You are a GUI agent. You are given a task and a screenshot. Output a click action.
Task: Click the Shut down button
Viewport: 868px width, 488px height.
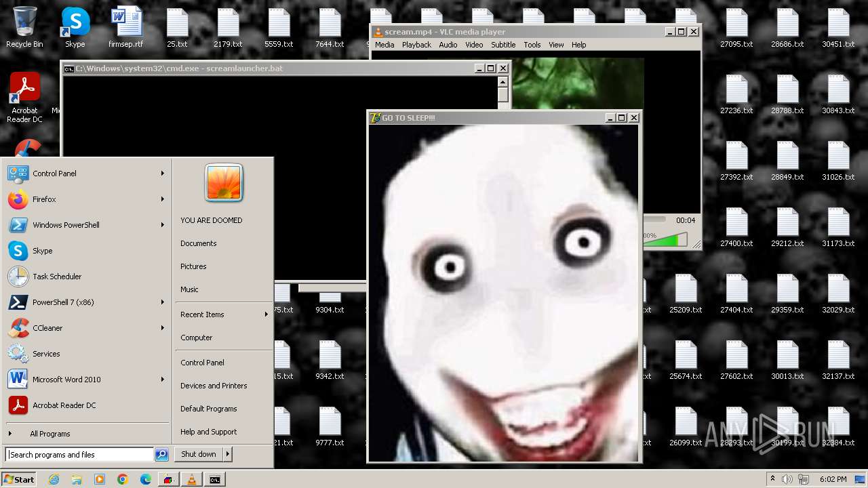tap(199, 454)
